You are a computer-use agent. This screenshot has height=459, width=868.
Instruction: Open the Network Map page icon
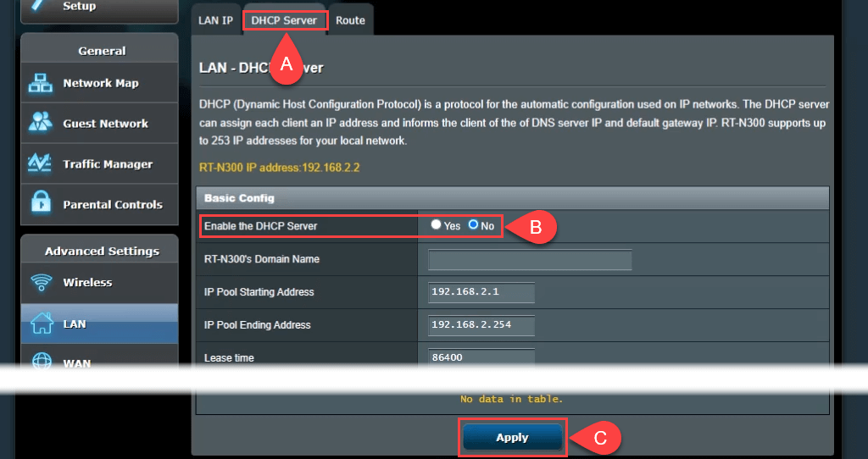[x=41, y=83]
